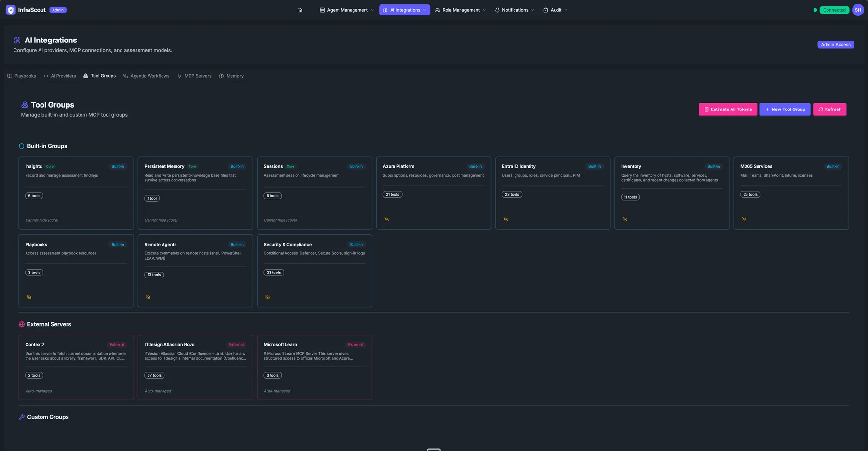Open the Context7 external server title

(35, 345)
